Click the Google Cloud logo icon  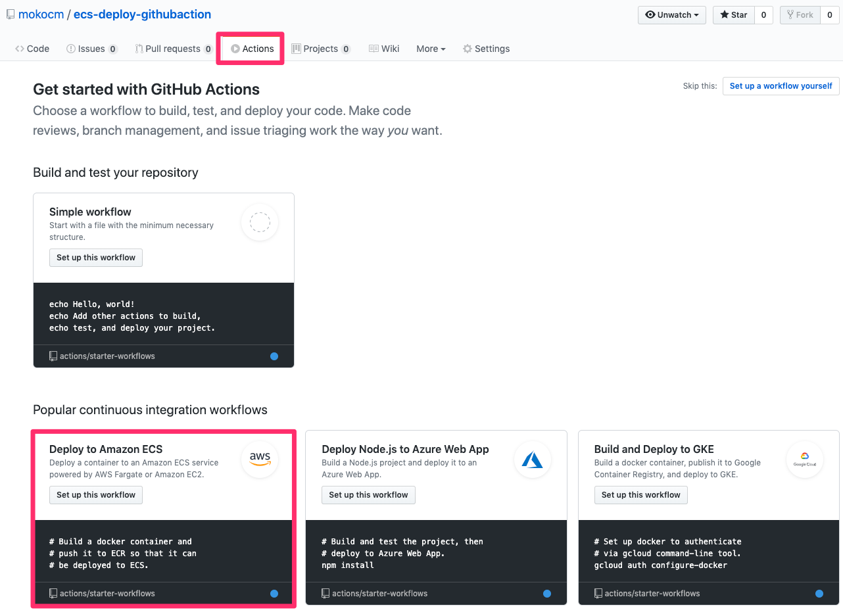[x=804, y=460]
